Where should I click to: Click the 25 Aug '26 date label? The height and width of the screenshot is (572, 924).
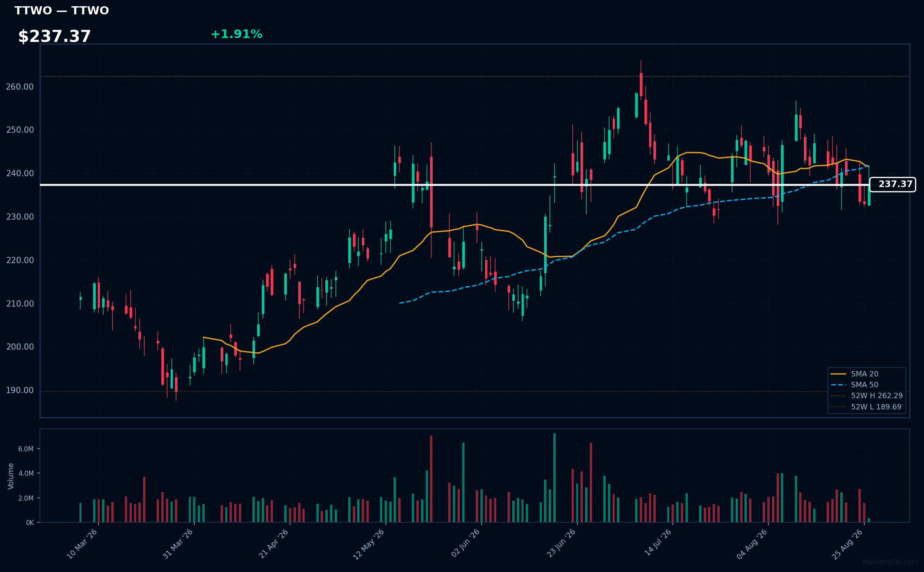click(847, 544)
